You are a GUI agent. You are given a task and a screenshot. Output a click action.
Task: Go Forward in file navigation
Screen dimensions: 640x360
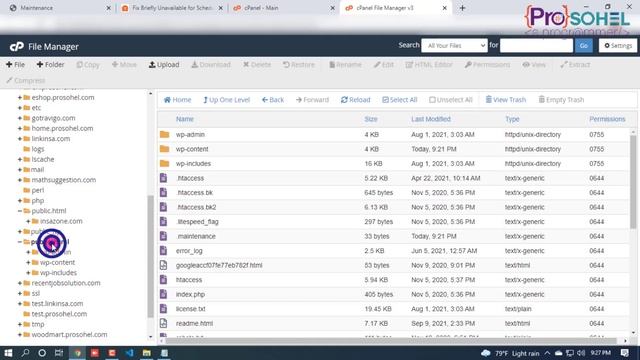click(312, 100)
